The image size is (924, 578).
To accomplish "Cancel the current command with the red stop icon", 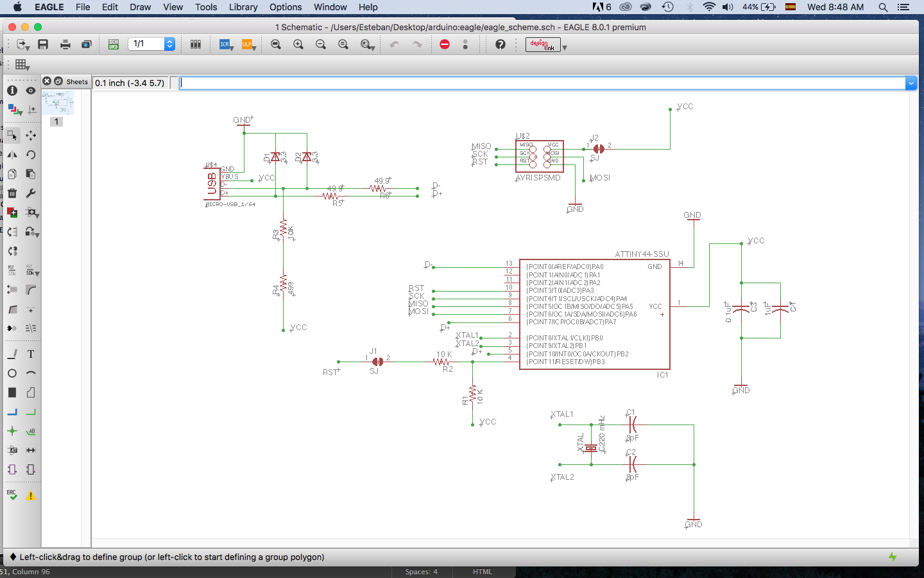I will pos(445,44).
